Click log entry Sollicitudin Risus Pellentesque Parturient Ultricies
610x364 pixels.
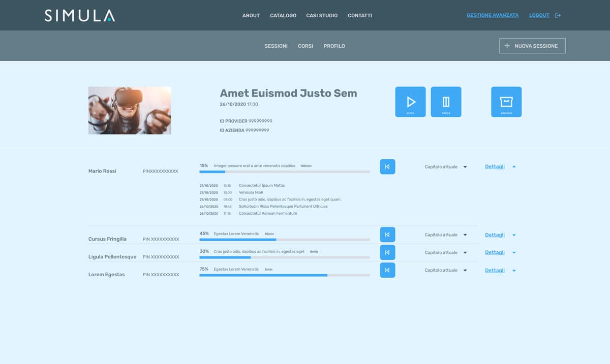(x=283, y=207)
